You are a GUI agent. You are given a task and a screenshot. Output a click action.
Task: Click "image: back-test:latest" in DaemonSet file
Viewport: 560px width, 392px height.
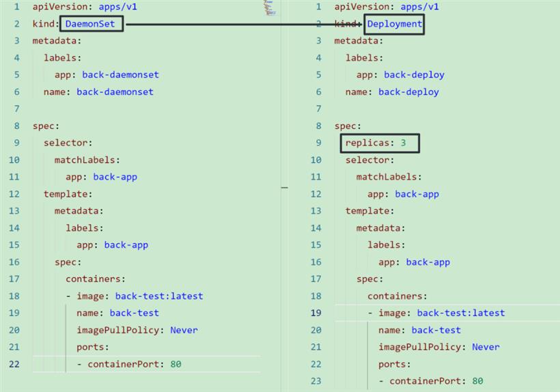coord(139,296)
